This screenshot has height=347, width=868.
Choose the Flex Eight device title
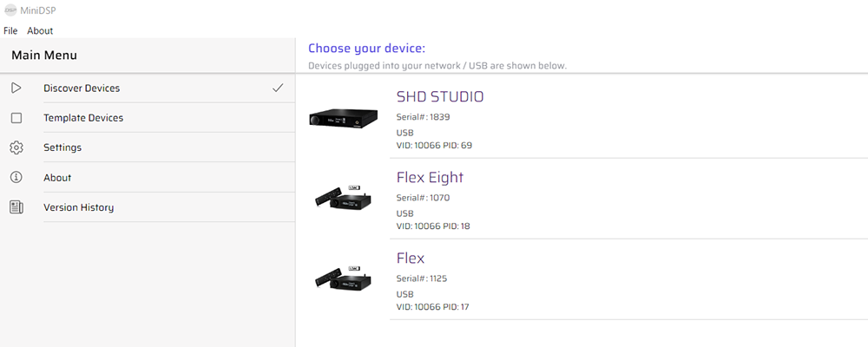(x=431, y=178)
